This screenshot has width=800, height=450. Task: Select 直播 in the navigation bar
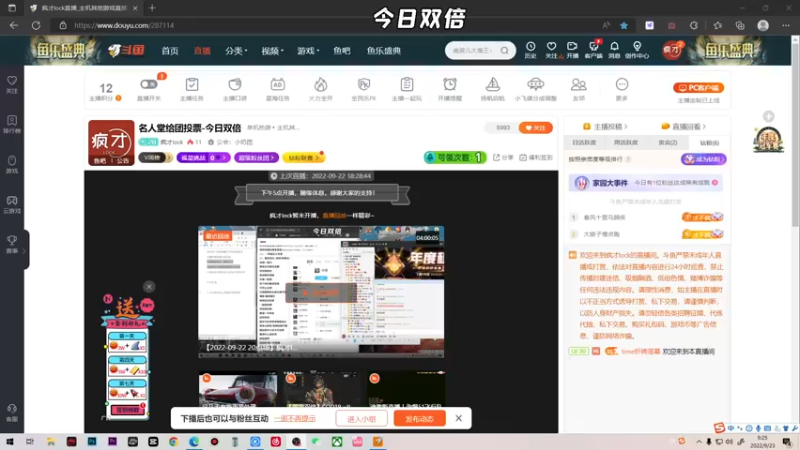tap(202, 51)
